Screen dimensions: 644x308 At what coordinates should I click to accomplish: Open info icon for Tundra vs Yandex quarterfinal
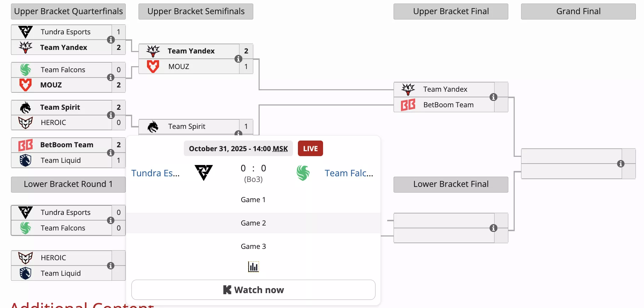pos(111,40)
